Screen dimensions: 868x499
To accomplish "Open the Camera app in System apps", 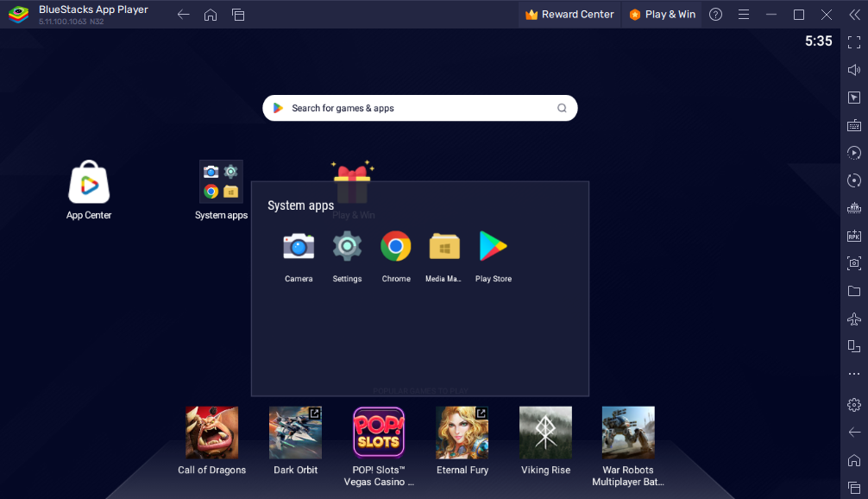I will pos(299,247).
